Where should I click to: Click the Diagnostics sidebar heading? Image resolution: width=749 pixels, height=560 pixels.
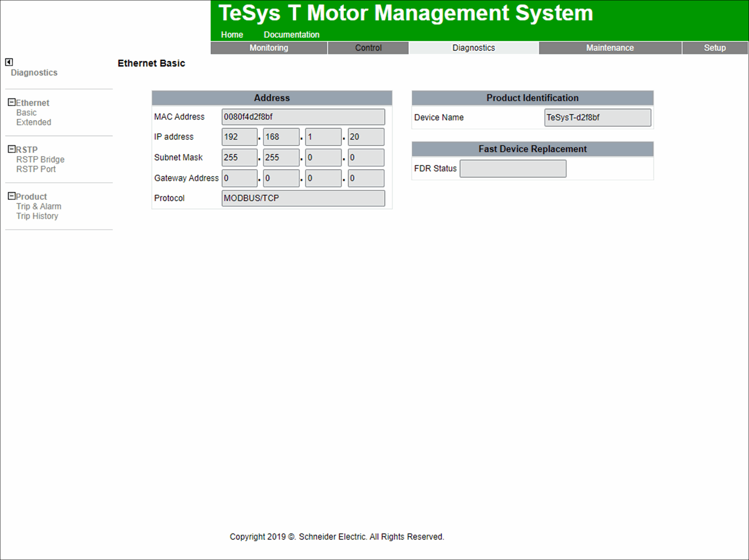[34, 73]
